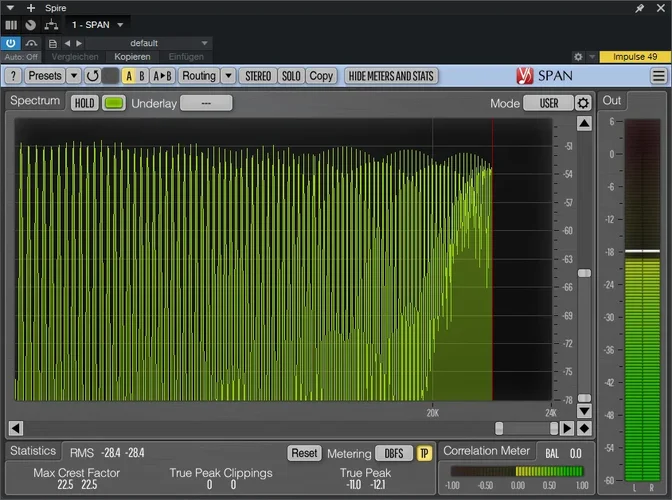
Task: Click Hide Meters and Stats button
Action: tap(390, 76)
